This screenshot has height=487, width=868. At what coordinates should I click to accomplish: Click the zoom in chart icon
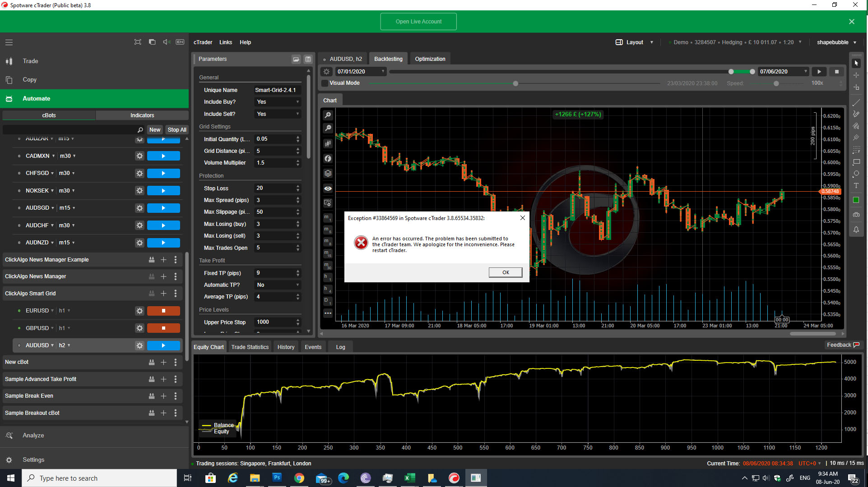point(328,115)
